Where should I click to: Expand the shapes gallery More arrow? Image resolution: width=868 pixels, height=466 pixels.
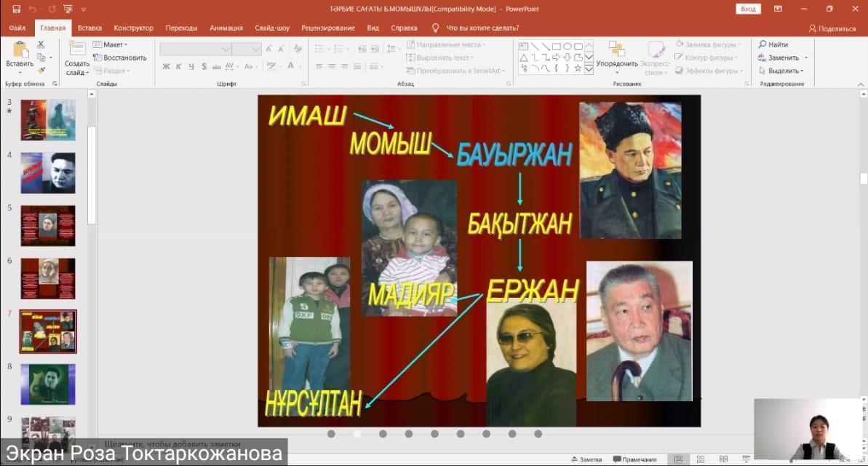coord(589,70)
